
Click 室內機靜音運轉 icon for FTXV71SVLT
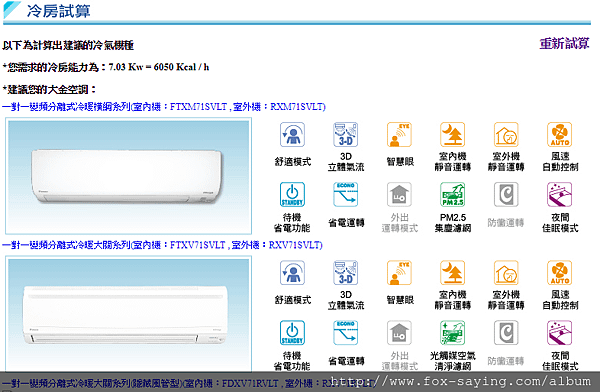coord(453,273)
